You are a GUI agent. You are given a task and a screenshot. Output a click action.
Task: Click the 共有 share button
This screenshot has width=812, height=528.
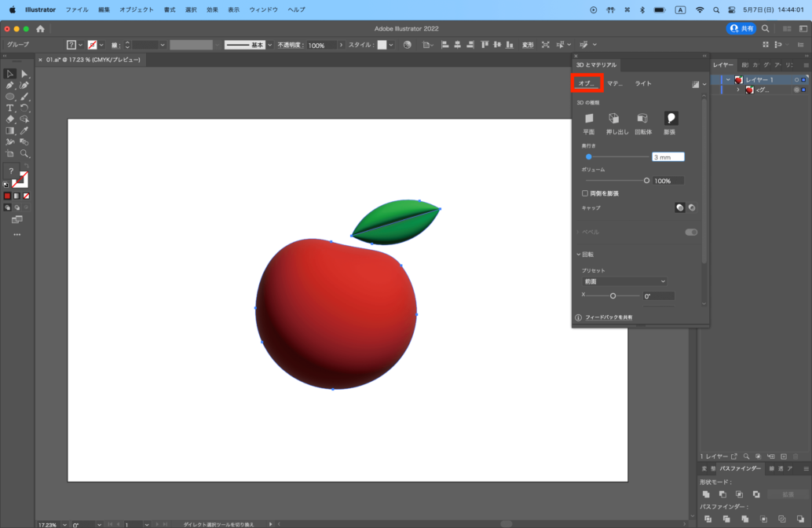pyautogui.click(x=741, y=29)
